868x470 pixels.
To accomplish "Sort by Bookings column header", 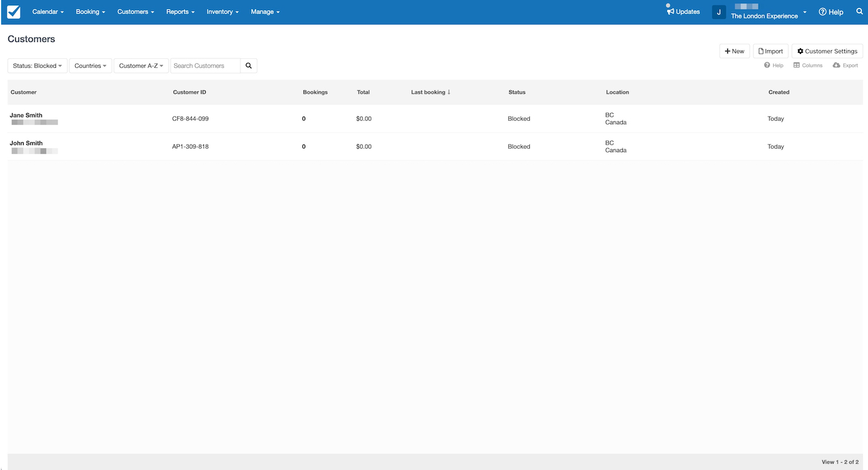I will coord(315,92).
